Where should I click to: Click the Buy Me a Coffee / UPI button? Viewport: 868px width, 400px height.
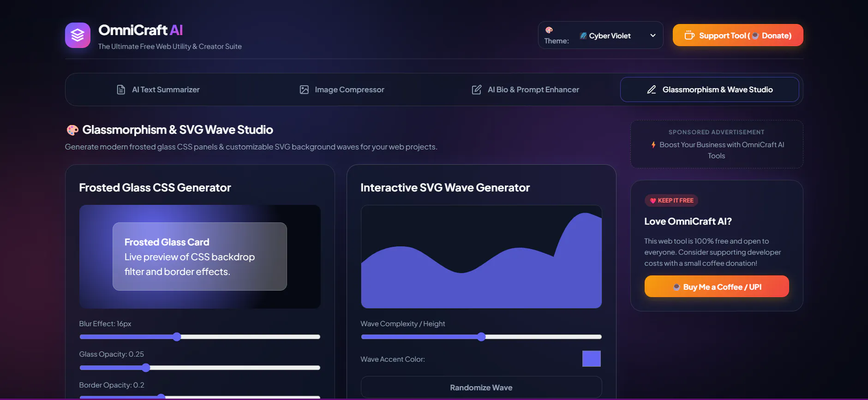(x=717, y=287)
